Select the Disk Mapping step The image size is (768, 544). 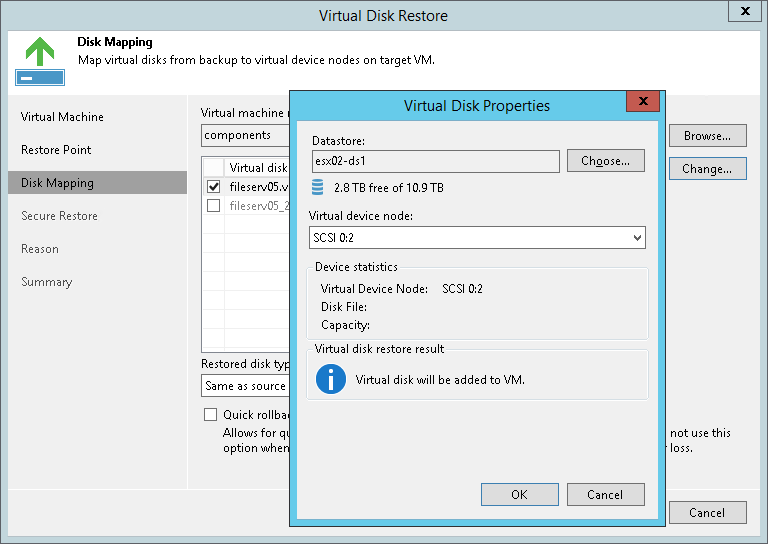(57, 183)
